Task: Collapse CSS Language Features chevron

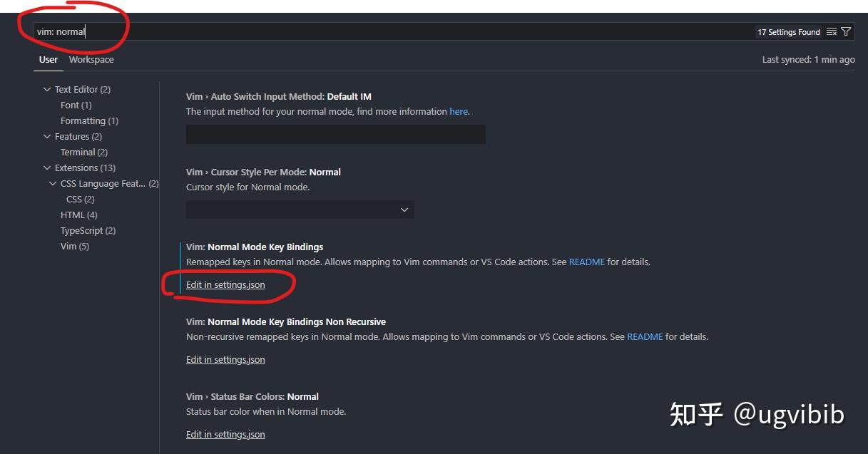Action: pos(53,184)
